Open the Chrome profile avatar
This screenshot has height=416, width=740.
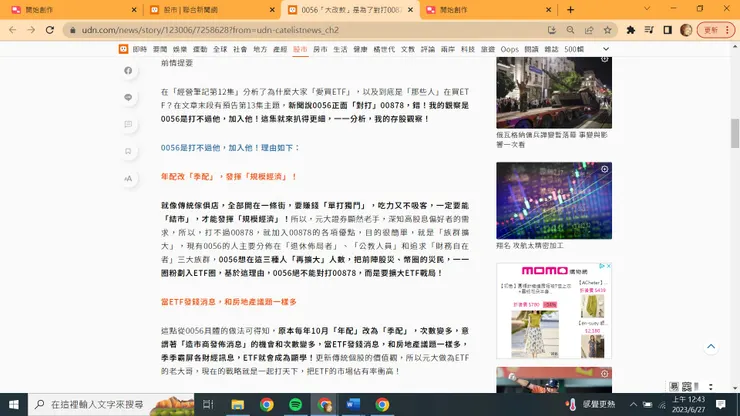[x=686, y=30]
